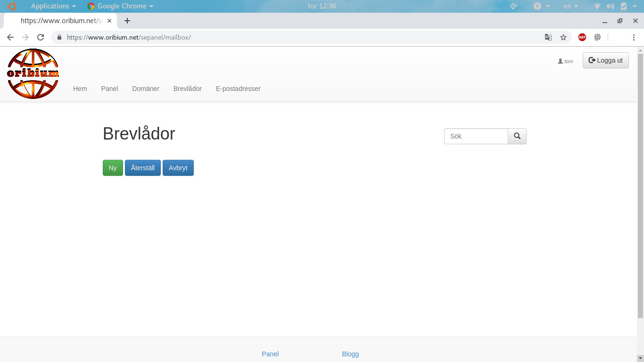
Task: Open E-postadresser navigation item
Action: coord(238,89)
